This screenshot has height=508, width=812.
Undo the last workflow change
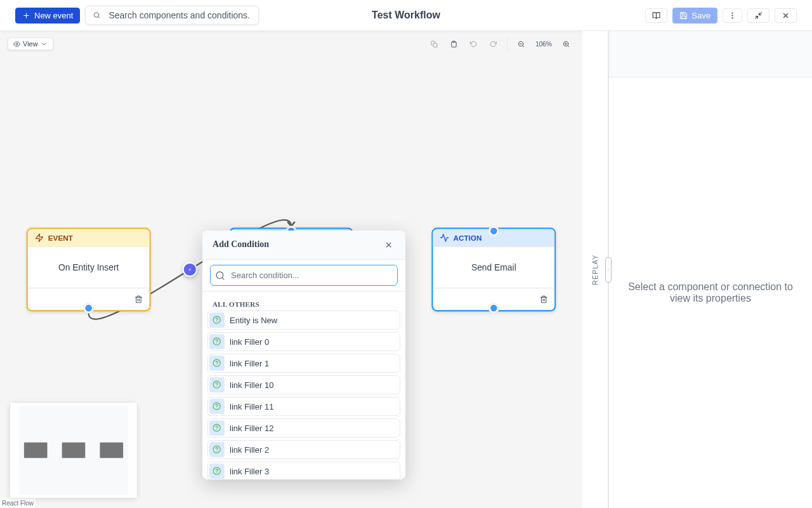coord(473,44)
